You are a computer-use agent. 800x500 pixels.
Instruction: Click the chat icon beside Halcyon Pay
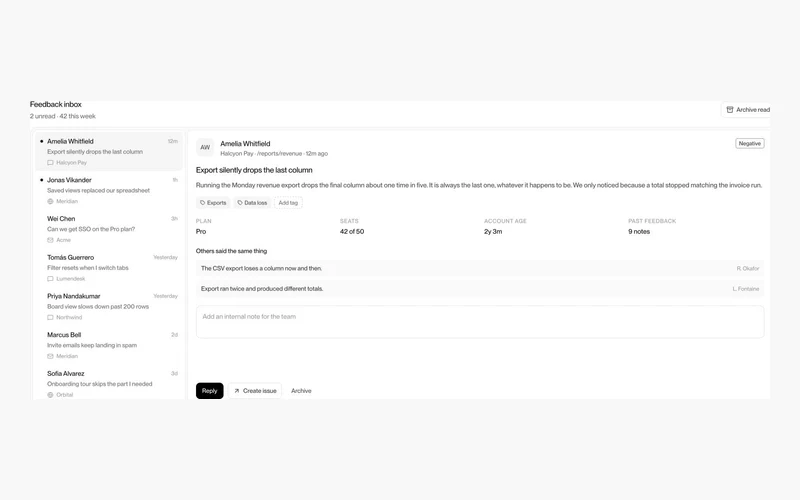tap(50, 163)
